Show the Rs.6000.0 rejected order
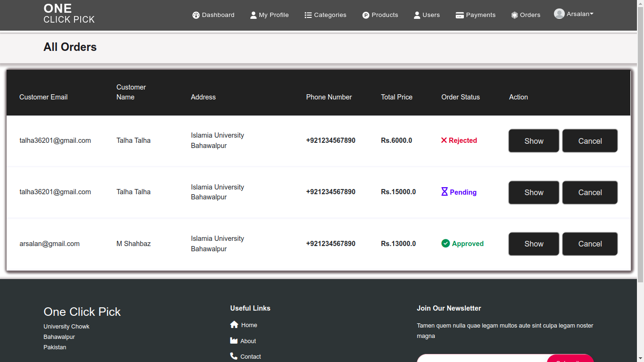The height and width of the screenshot is (362, 644). [534, 141]
